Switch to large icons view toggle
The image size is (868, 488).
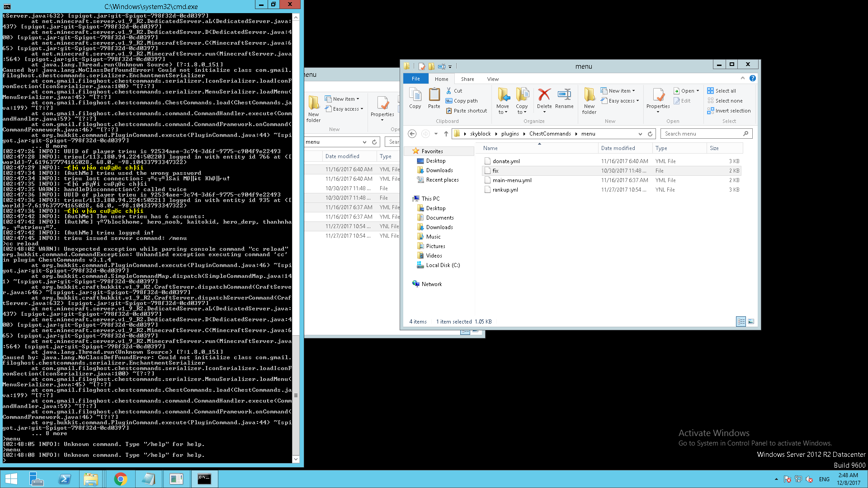pos(751,322)
